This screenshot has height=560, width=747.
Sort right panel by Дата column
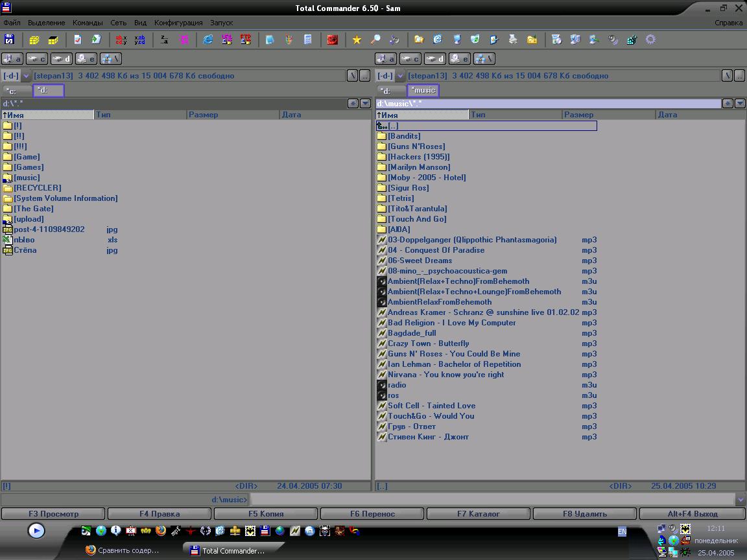(x=700, y=114)
